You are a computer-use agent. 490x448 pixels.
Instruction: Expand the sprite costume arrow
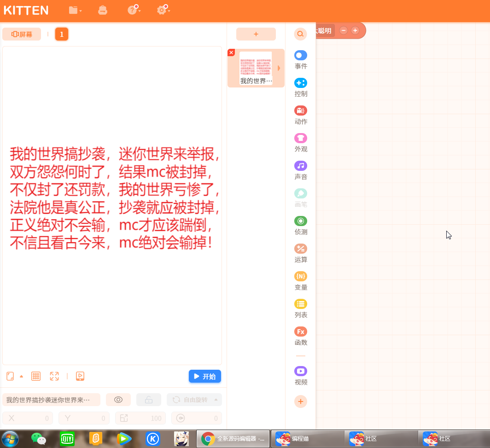(x=279, y=68)
